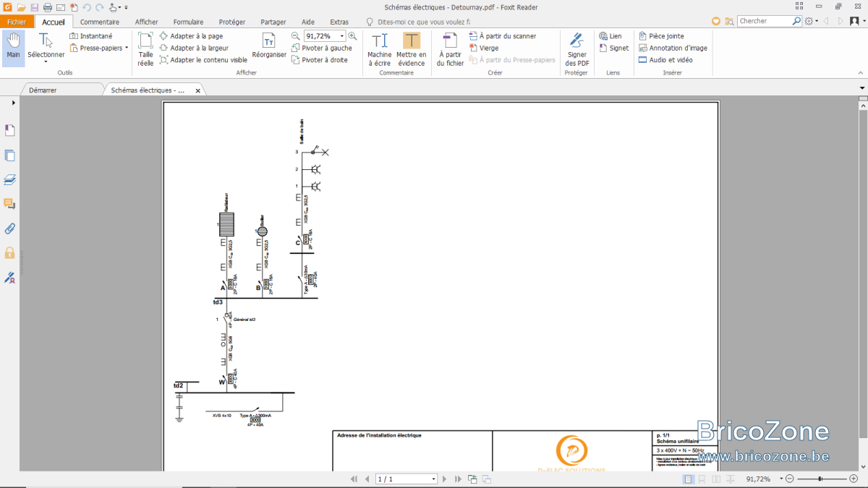Decrease zoom with status bar minus
868x488 pixels.
791,479
